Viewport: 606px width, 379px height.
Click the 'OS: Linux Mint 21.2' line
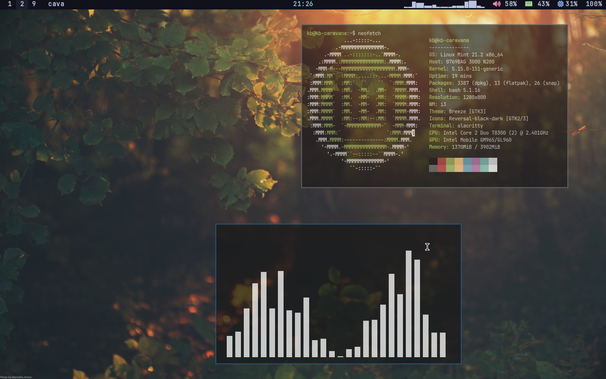(x=466, y=54)
